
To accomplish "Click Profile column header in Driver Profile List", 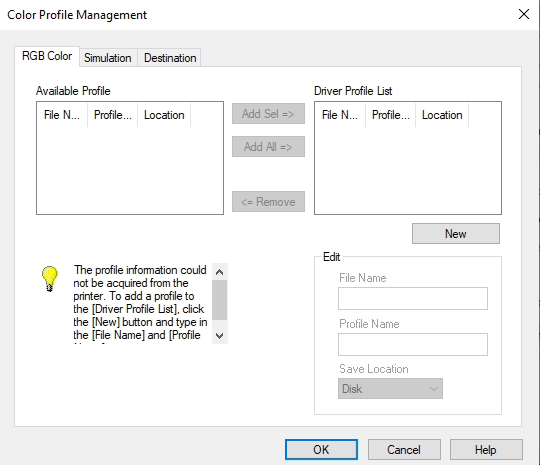I will [391, 115].
